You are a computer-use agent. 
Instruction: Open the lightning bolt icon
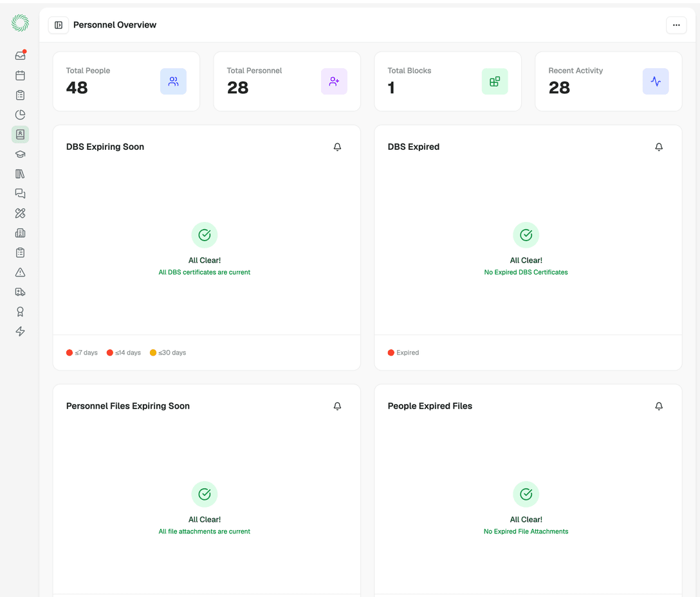pyautogui.click(x=20, y=331)
